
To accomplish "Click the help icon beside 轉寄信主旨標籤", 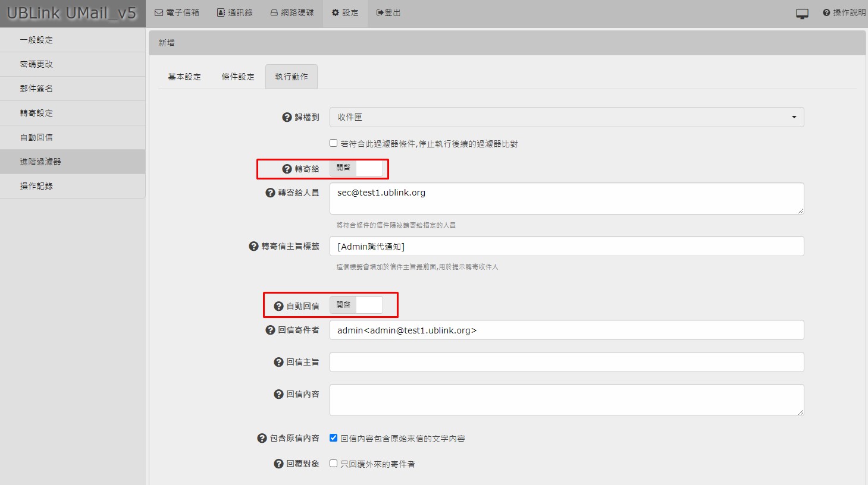I will [x=253, y=246].
